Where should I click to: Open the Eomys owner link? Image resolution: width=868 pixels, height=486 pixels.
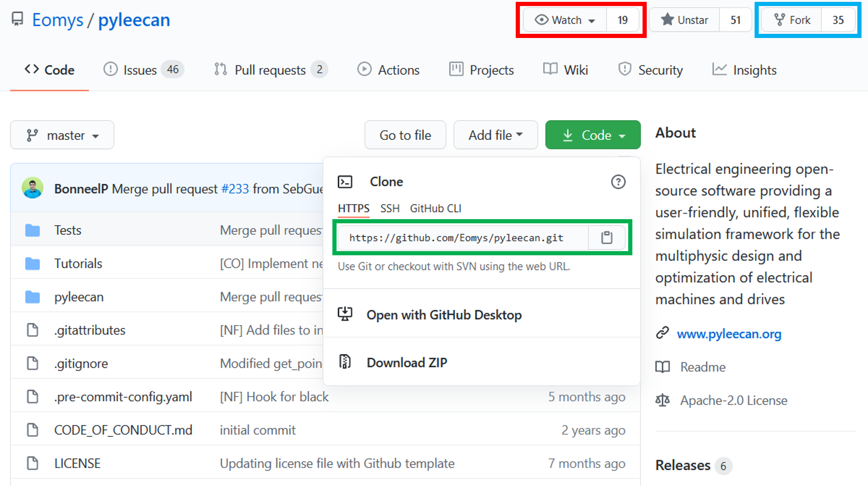[x=58, y=20]
